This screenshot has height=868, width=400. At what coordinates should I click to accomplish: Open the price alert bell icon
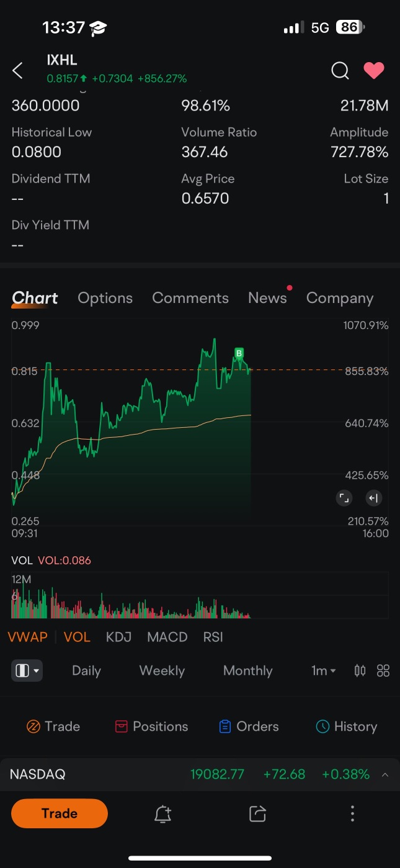click(x=162, y=814)
